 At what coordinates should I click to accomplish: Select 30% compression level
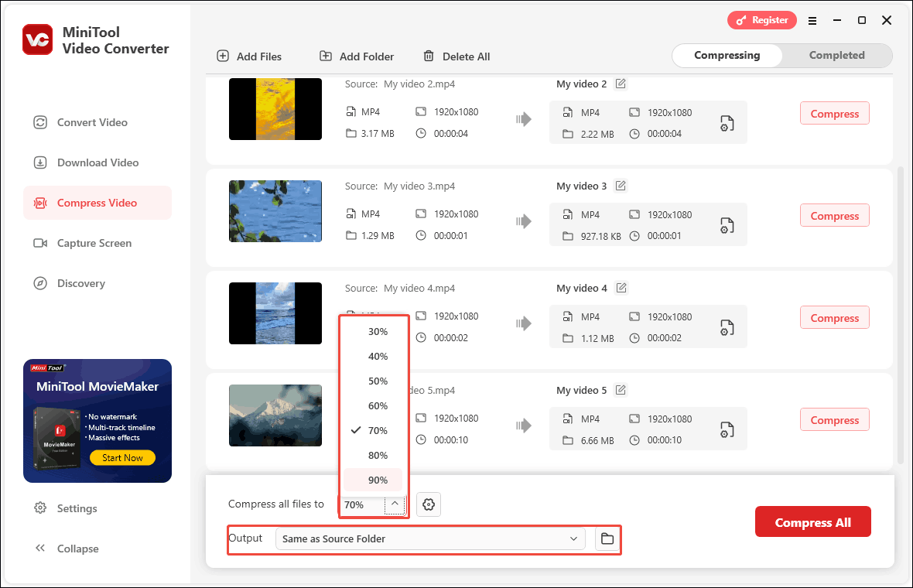coord(373,331)
